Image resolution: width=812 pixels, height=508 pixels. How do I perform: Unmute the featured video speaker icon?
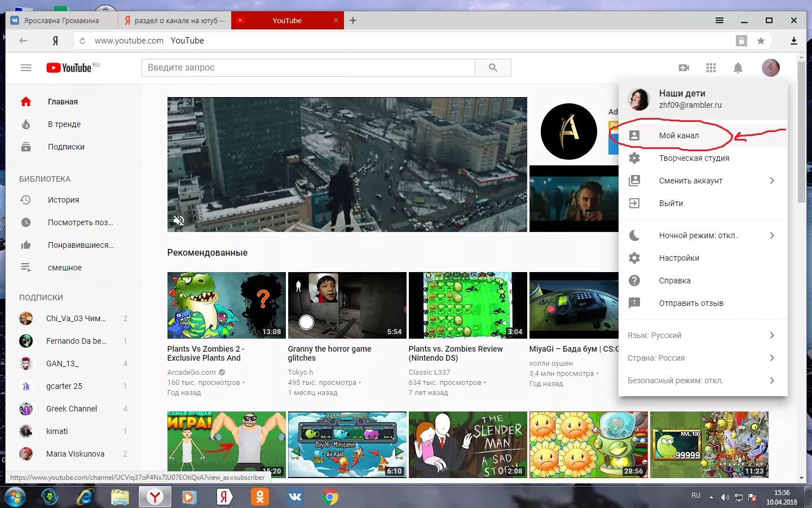click(x=179, y=221)
